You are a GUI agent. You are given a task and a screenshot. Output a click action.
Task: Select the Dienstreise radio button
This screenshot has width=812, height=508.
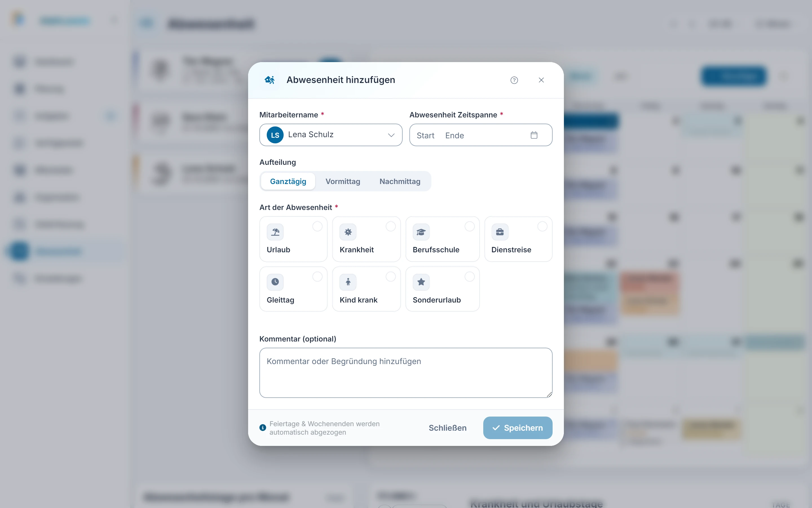[x=542, y=226]
